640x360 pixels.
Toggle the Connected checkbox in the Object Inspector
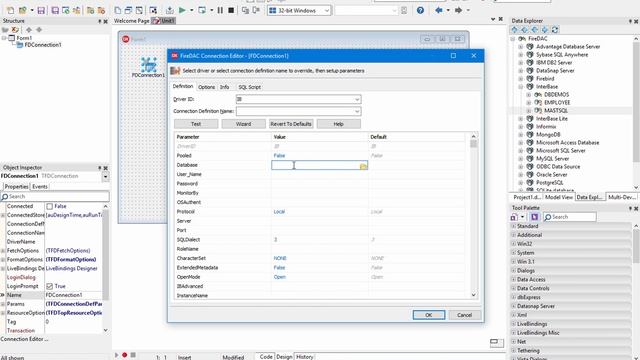[x=49, y=207]
